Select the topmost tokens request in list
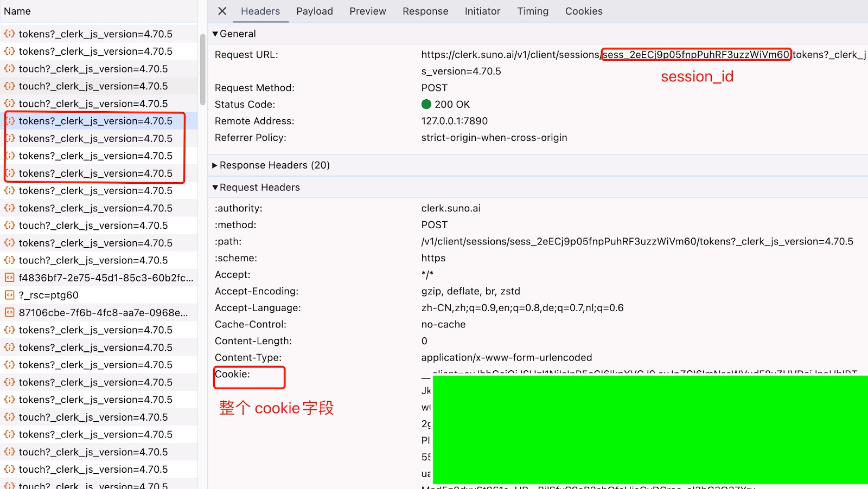The height and width of the screenshot is (489, 868). click(99, 34)
